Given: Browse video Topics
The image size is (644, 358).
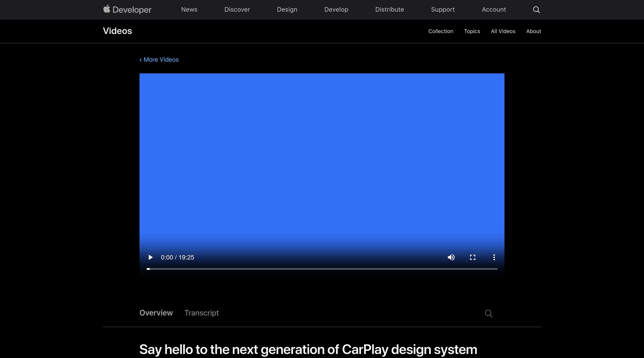Looking at the screenshot, I should click(x=472, y=31).
